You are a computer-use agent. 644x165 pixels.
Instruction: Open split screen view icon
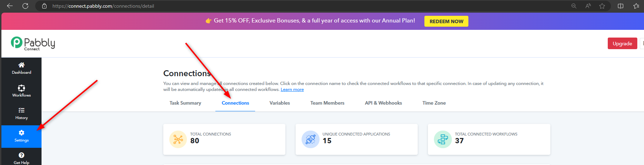[x=621, y=6]
